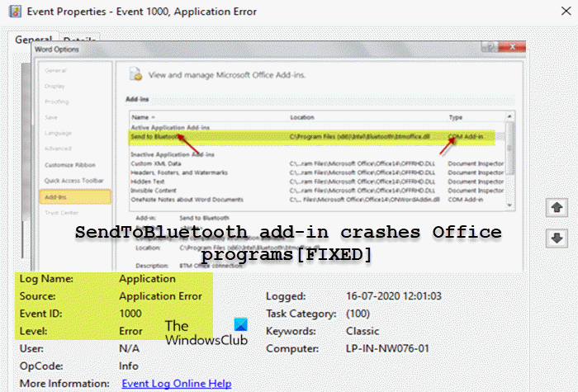Click the Event ID value 1000
Image resolution: width=578 pixels, height=392 pixels.
click(130, 314)
